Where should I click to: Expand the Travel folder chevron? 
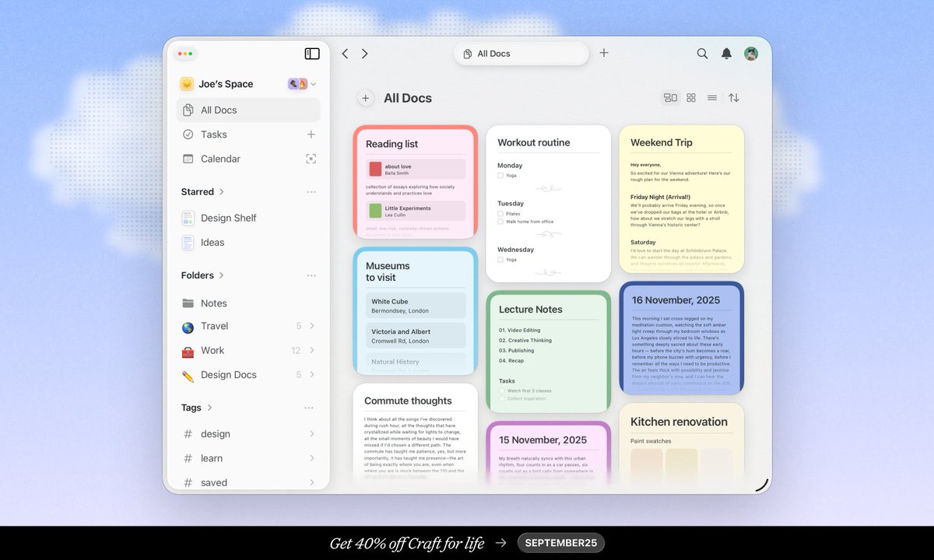pyautogui.click(x=312, y=327)
